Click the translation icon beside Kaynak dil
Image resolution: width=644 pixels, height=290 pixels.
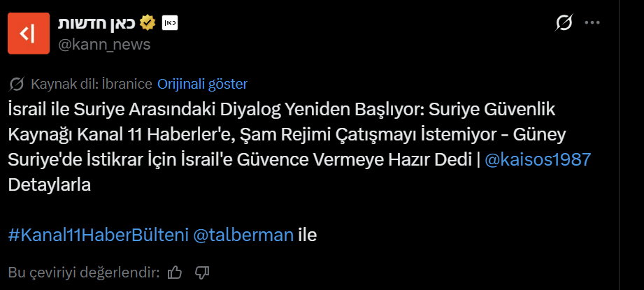point(17,85)
